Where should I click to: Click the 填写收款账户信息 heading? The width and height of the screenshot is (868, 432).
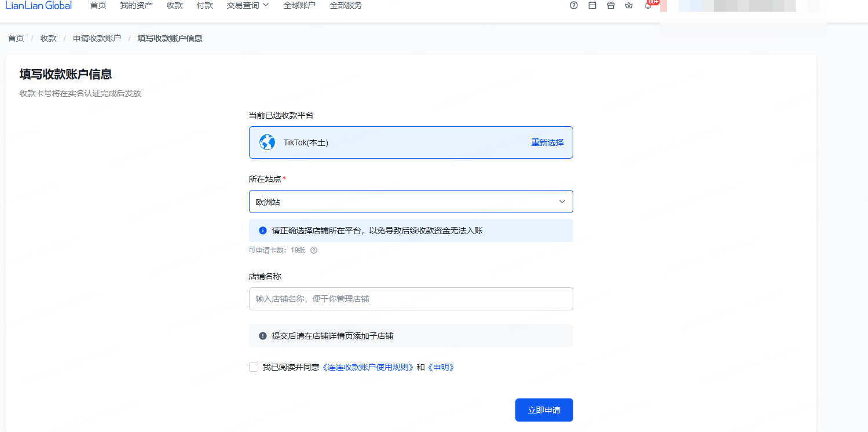(x=65, y=74)
